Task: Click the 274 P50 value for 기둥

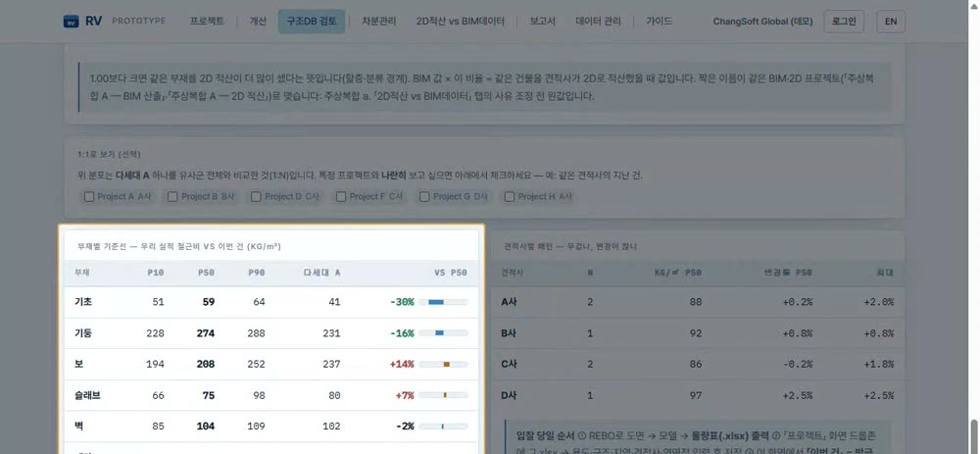Action: click(x=206, y=333)
